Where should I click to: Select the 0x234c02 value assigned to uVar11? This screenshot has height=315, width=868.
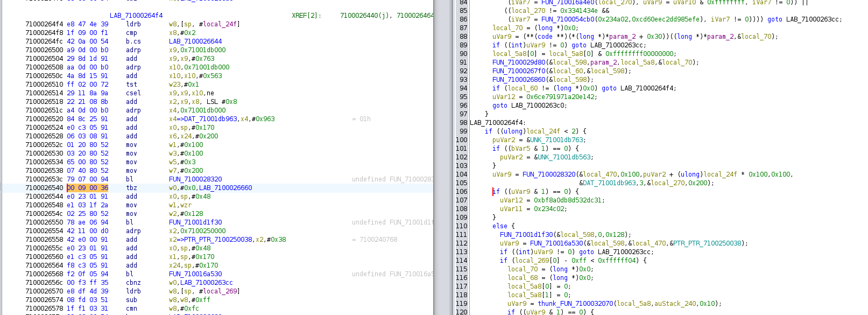coord(549,209)
